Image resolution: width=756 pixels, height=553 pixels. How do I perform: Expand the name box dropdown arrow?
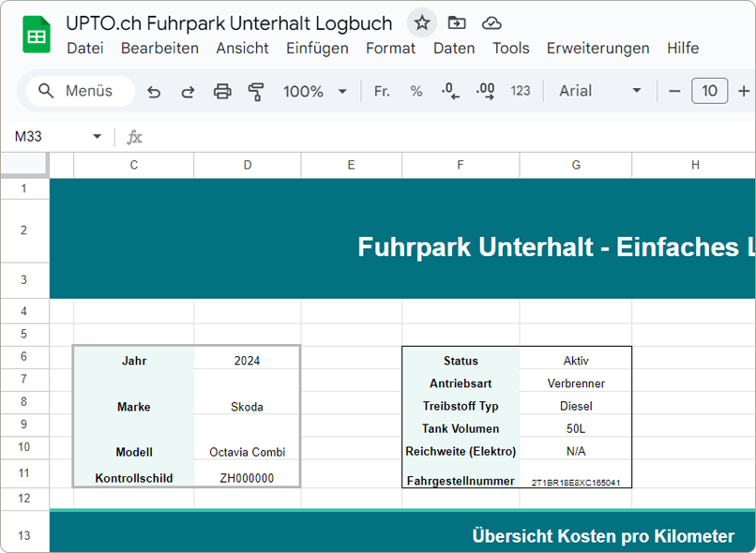[97, 136]
